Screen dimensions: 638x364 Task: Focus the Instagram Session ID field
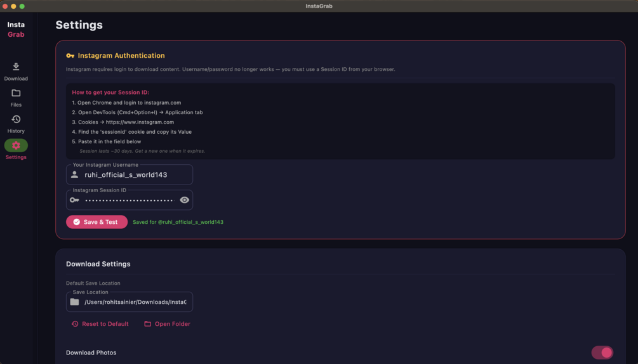(x=130, y=200)
